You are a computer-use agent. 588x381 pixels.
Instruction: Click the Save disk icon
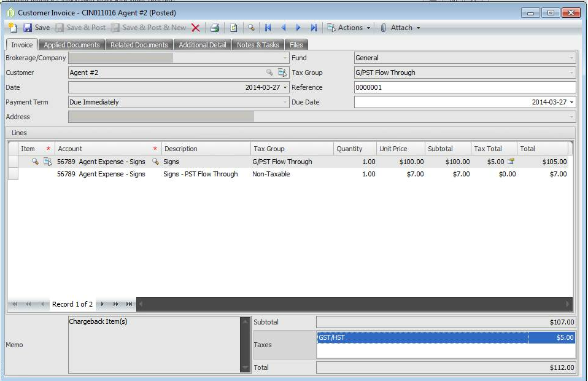[x=28, y=28]
